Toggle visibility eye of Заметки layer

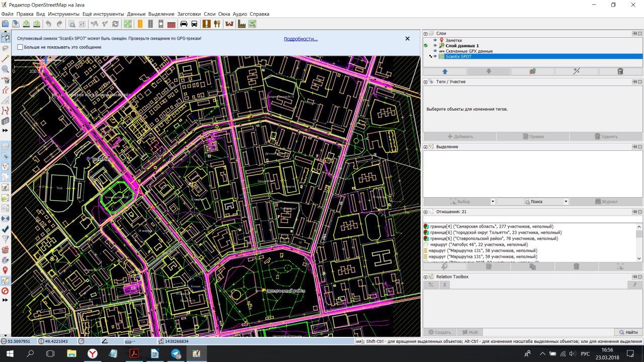435,40
